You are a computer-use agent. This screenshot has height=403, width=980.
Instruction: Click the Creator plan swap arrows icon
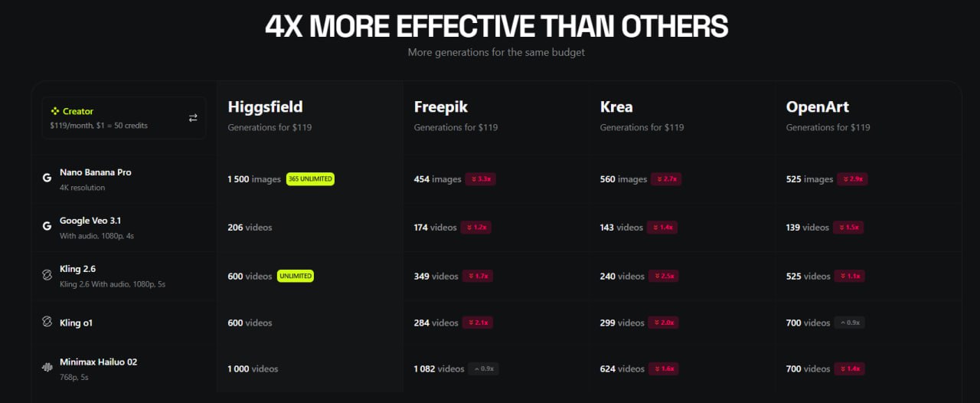pyautogui.click(x=193, y=118)
